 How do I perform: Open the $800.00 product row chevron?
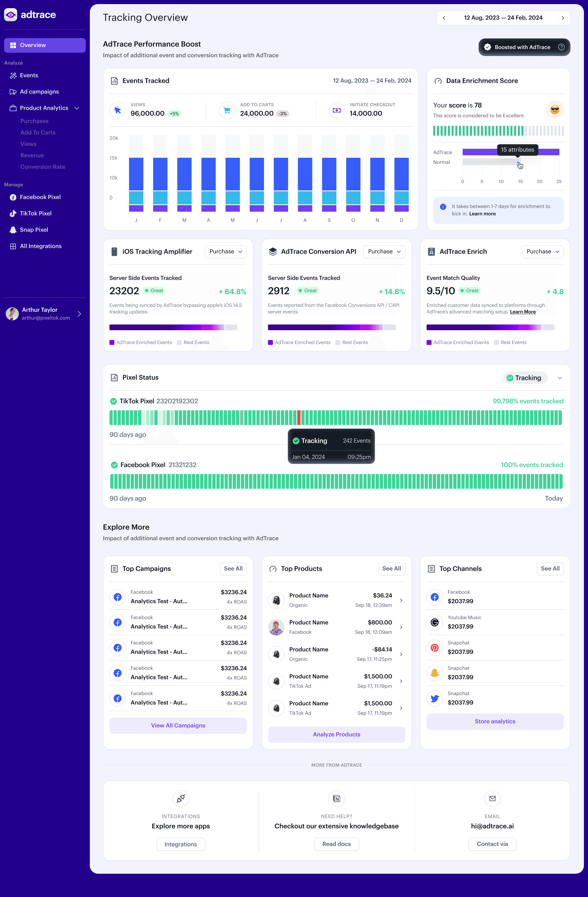tap(401, 627)
